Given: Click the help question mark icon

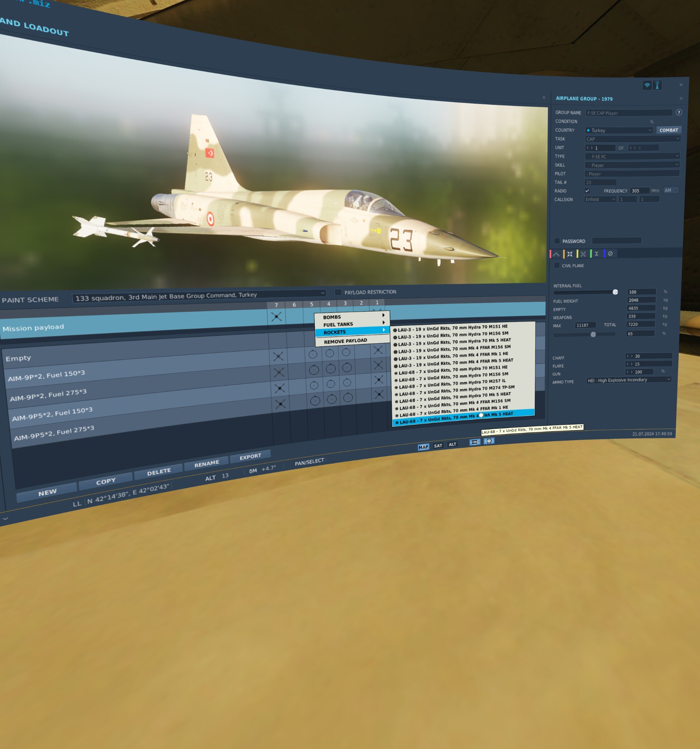Looking at the screenshot, I should click(678, 112).
